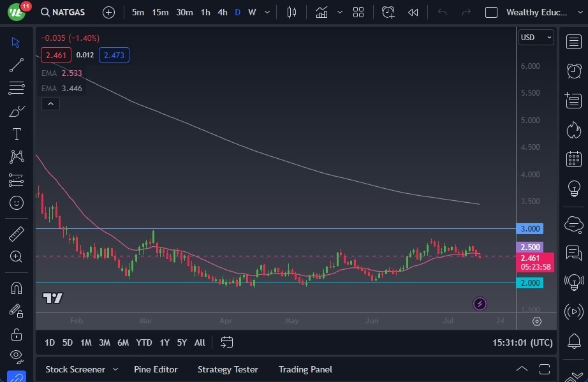This screenshot has height=382, width=588.
Task: Open the watchlist panel icon
Action: [574, 41]
